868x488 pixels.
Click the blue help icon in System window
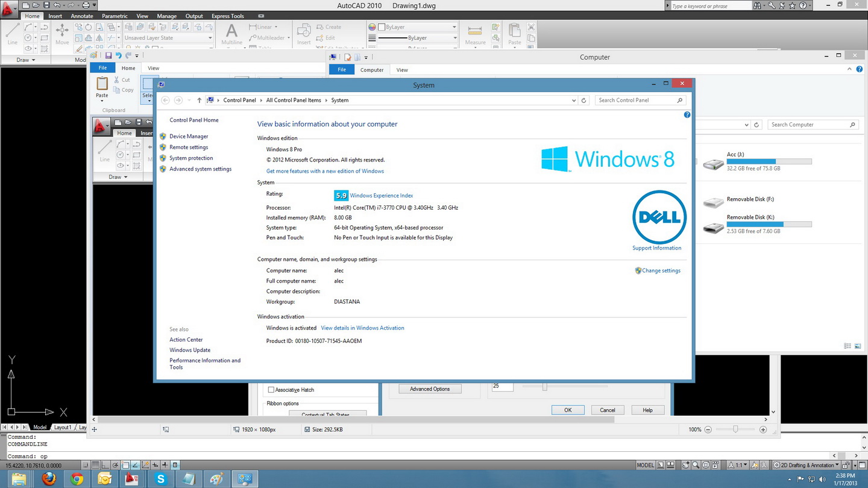pyautogui.click(x=687, y=114)
